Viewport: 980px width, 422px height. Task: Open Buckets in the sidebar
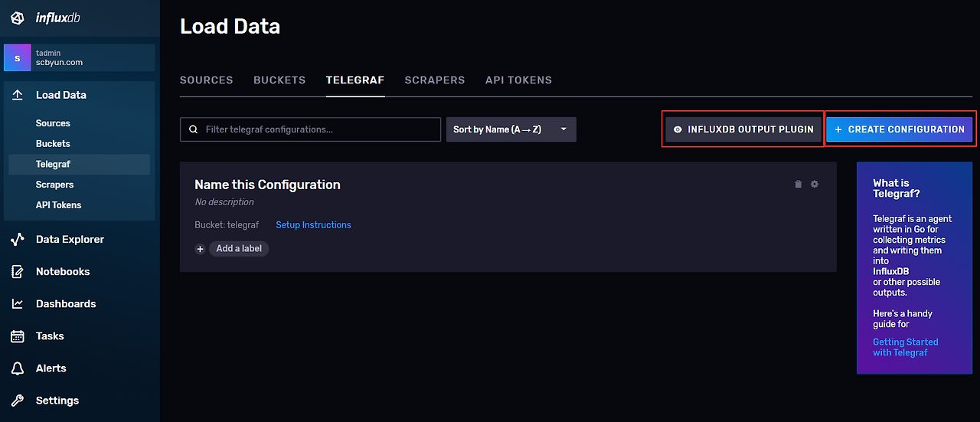tap(53, 144)
